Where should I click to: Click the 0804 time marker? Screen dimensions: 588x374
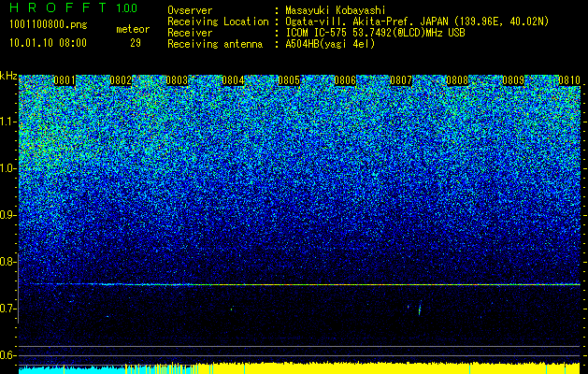[x=233, y=80]
